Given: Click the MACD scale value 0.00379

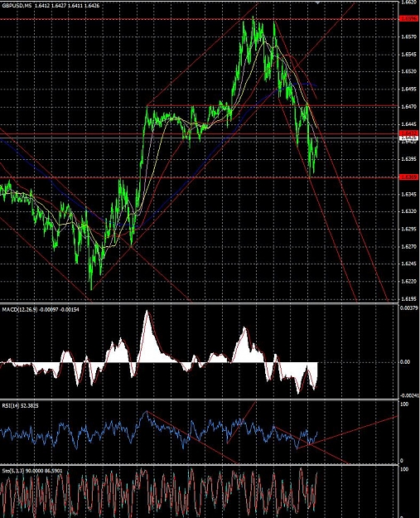Looking at the screenshot, I should 409,307.
